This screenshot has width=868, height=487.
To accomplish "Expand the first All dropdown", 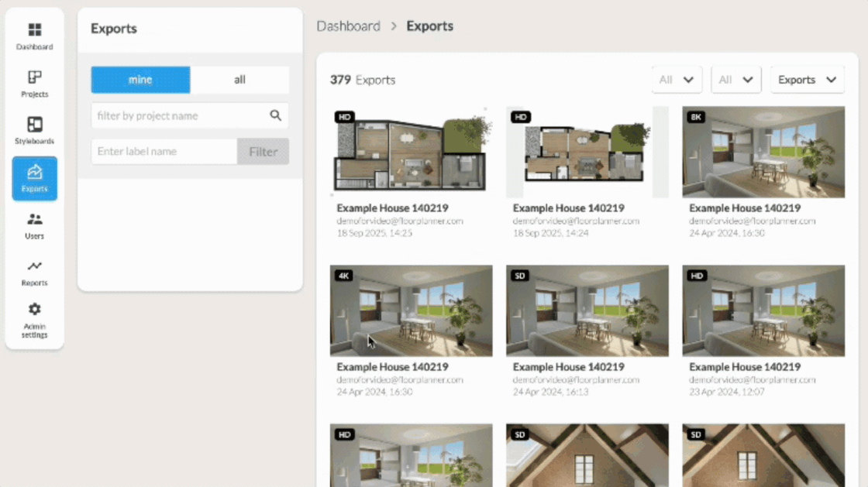I will [x=677, y=80].
